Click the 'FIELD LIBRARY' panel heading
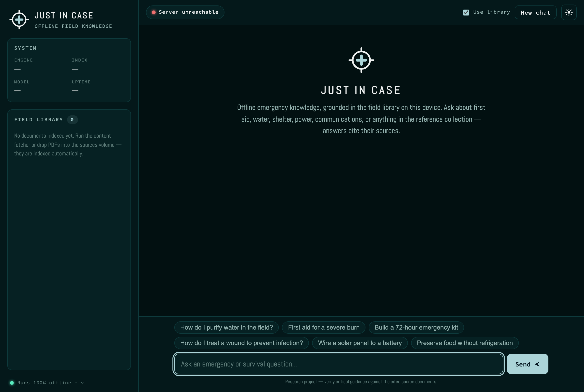Screen dimensions: 584x392 tap(39, 120)
